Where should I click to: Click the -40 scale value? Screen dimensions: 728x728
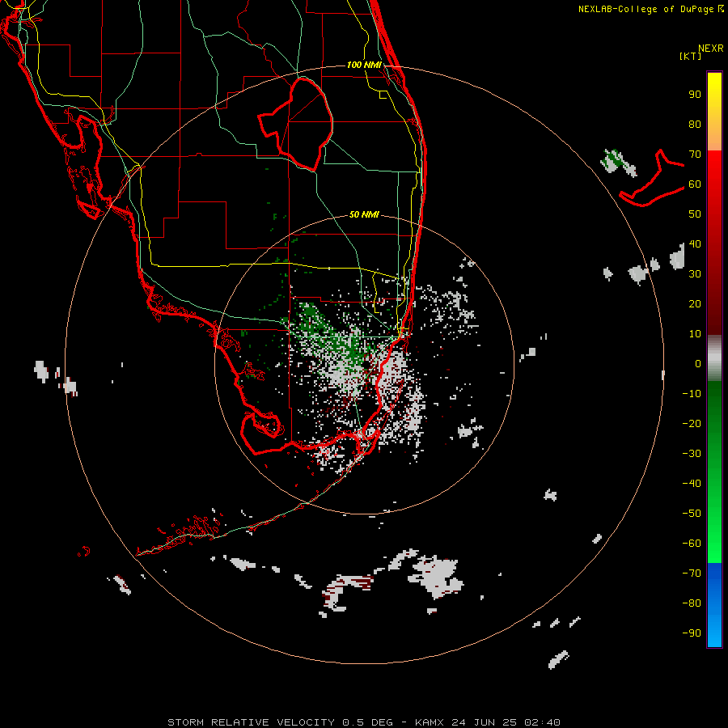point(692,484)
